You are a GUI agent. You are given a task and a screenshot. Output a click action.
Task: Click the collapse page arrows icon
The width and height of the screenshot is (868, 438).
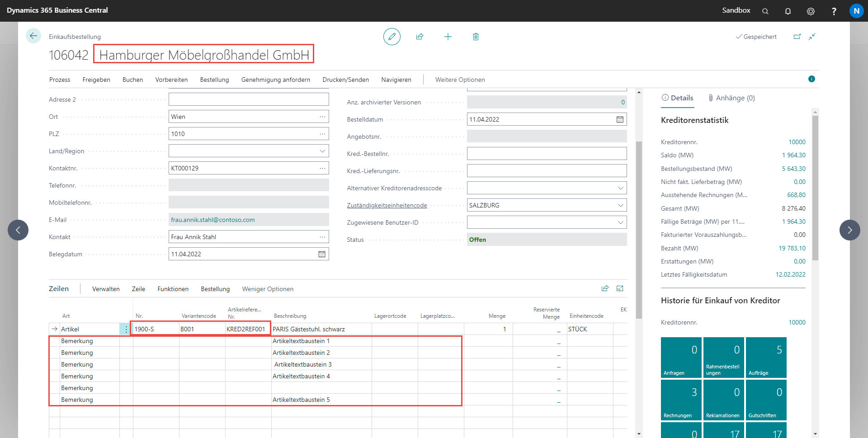(812, 37)
